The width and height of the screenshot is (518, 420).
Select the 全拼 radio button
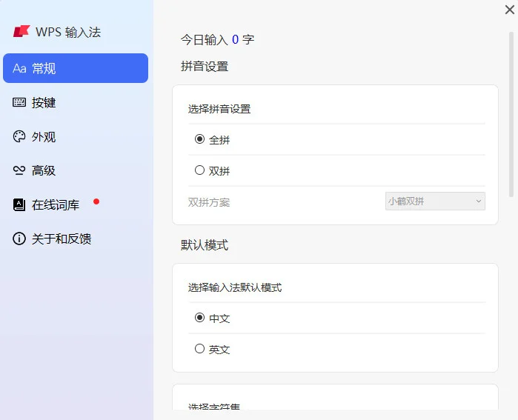(199, 139)
